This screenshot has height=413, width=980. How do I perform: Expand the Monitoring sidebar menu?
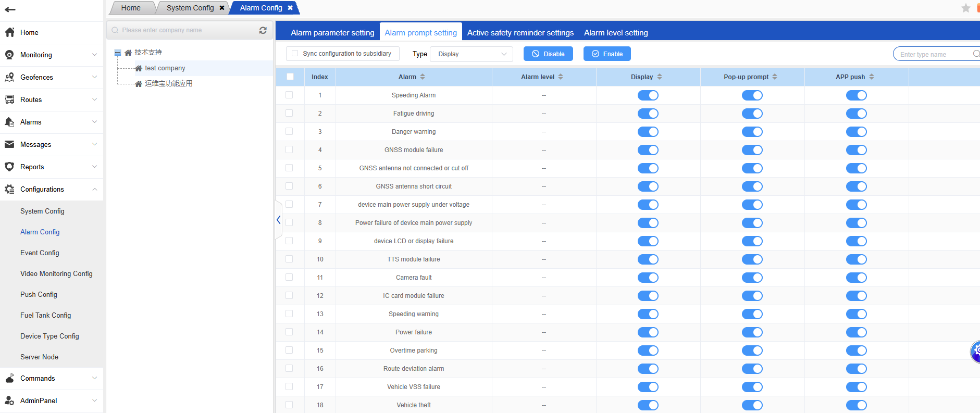(x=52, y=55)
